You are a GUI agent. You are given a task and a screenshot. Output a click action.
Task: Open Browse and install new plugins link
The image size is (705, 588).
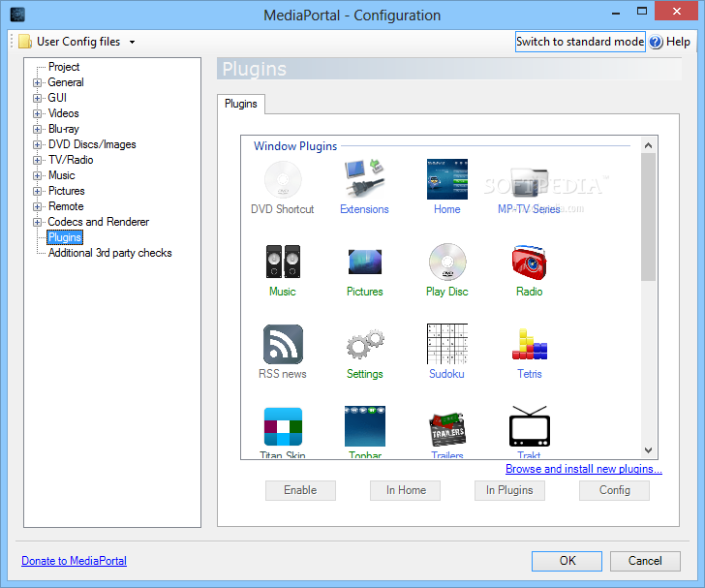tap(584, 469)
